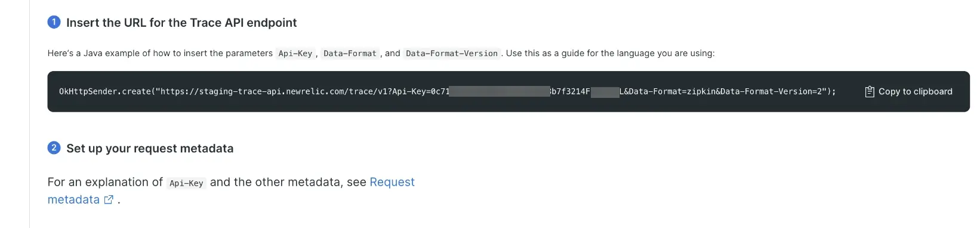Open the Request link in step 2
Viewport: 980px width, 228px height.
point(392,182)
